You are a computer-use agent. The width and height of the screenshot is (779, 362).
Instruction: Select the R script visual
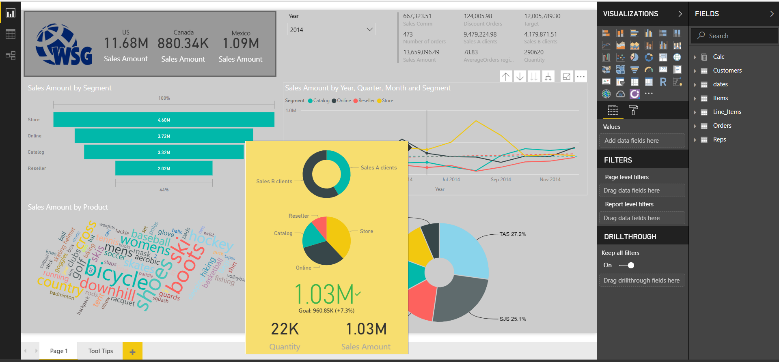point(663,81)
